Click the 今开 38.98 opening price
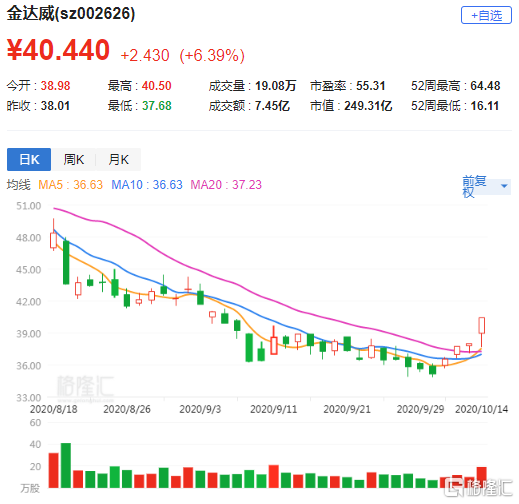This screenshot has width=519, height=504. pos(39,86)
